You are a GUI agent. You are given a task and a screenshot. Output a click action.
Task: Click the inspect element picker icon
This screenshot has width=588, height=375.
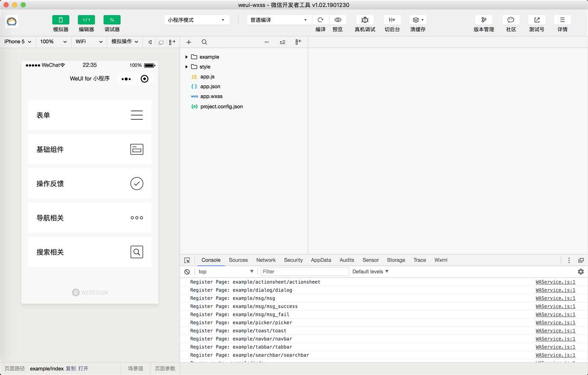tap(187, 260)
